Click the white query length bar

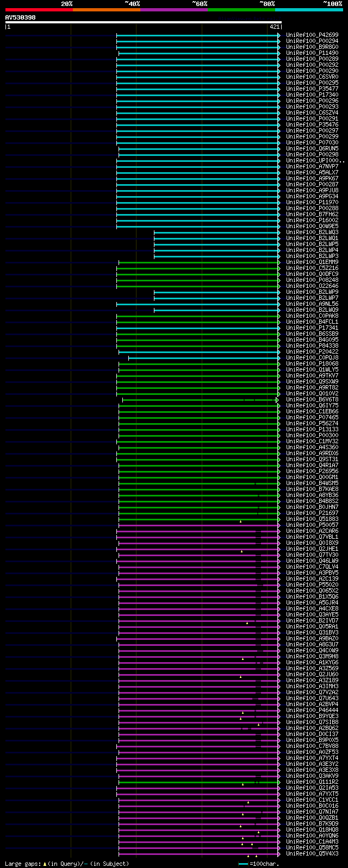point(144,22)
